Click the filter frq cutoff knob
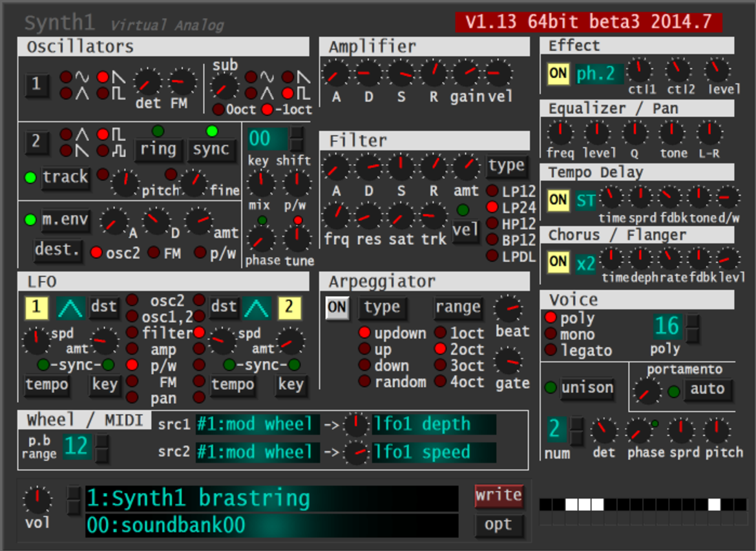Screen dimensions: 756x551 336,216
